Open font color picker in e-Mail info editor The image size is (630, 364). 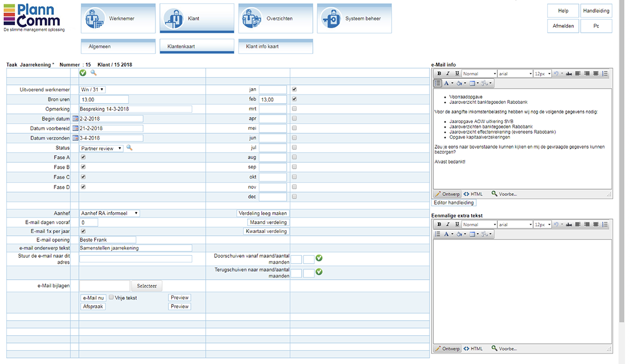click(448, 83)
